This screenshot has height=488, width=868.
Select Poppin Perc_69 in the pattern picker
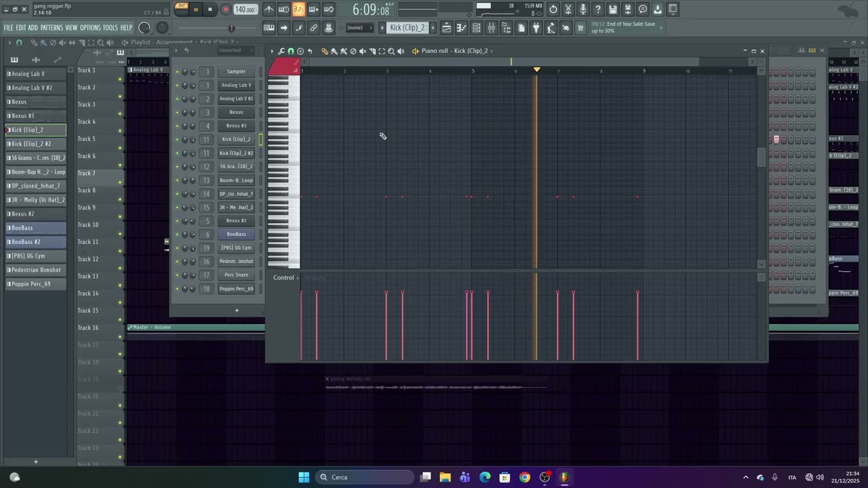click(36, 284)
